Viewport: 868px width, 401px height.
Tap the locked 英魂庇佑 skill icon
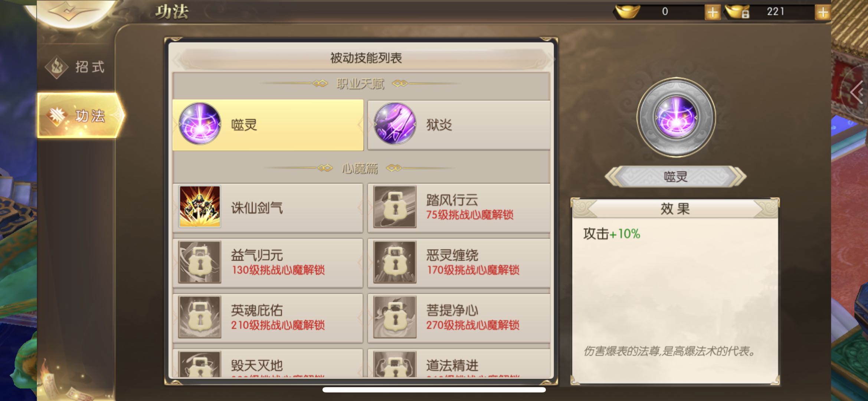click(x=200, y=317)
